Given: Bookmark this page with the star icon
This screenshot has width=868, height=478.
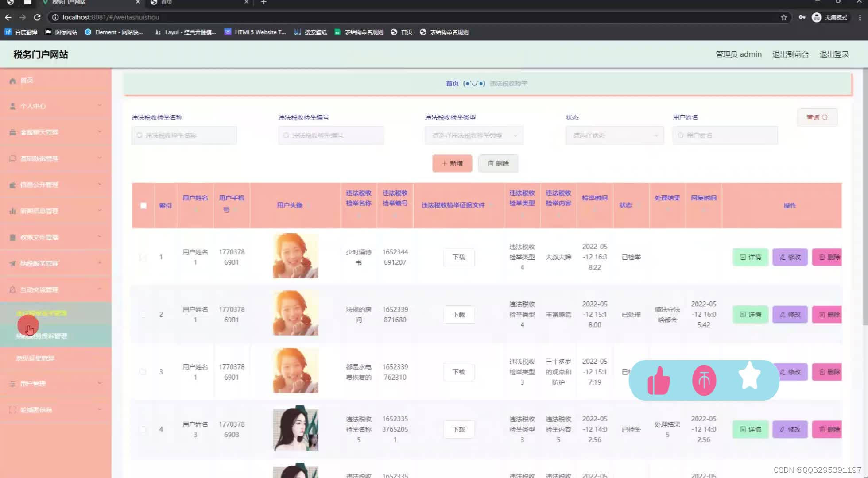Looking at the screenshot, I should 784,17.
